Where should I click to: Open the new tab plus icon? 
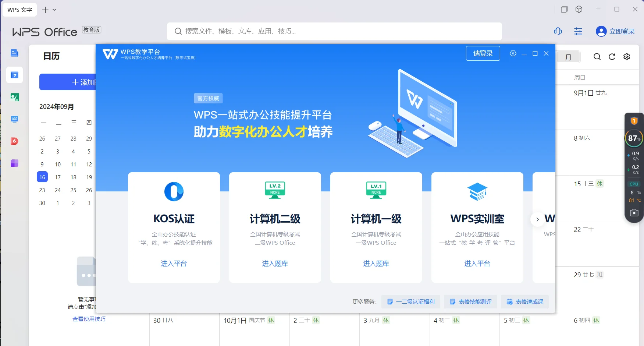pos(45,10)
